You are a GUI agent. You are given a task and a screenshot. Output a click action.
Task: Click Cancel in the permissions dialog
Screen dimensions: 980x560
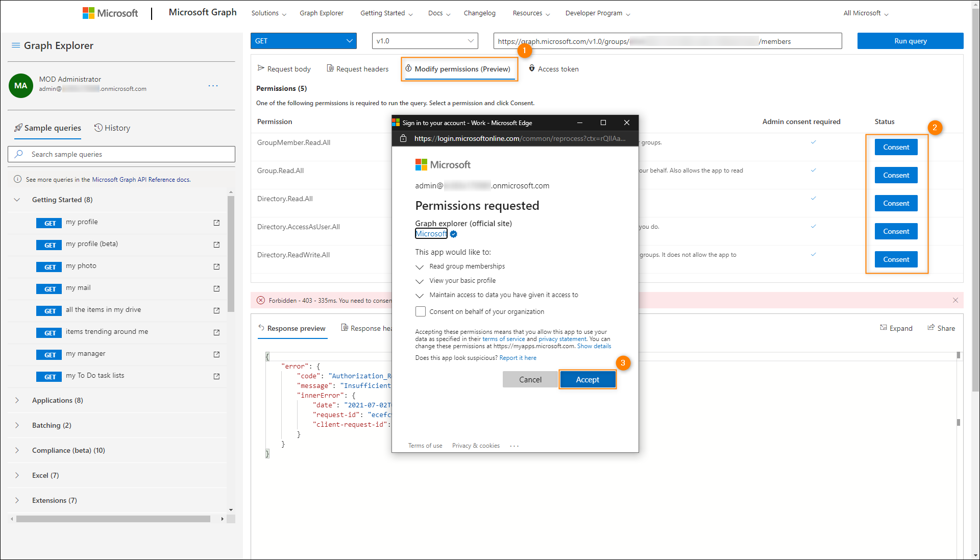(530, 379)
